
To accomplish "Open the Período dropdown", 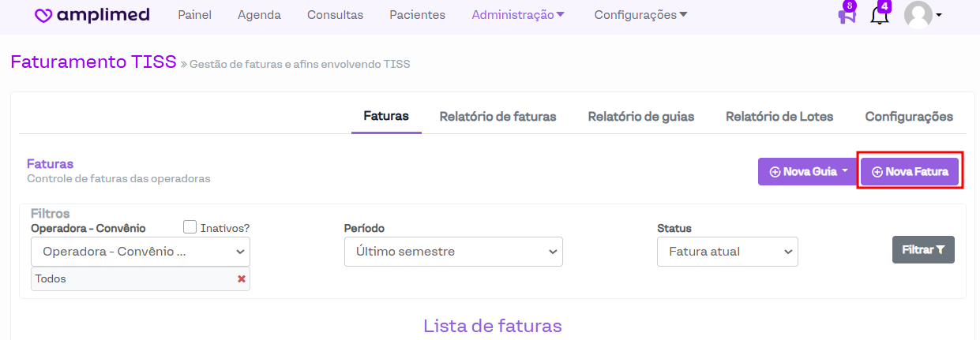I will (x=453, y=252).
